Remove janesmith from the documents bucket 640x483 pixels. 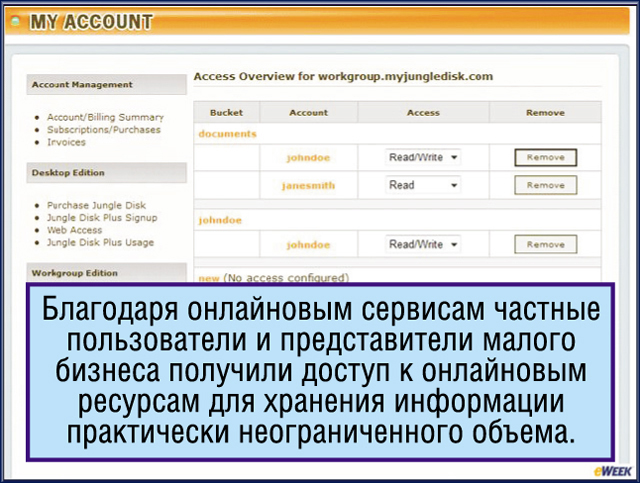[546, 185]
